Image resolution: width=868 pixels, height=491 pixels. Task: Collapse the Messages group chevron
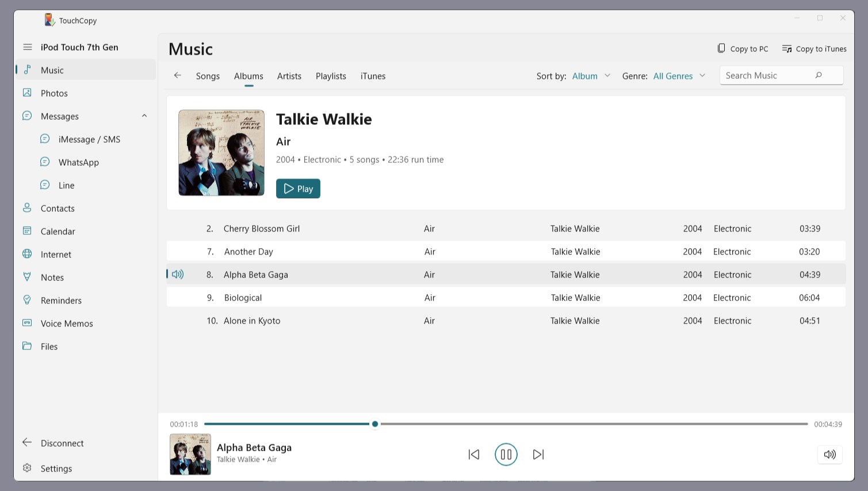tap(144, 116)
